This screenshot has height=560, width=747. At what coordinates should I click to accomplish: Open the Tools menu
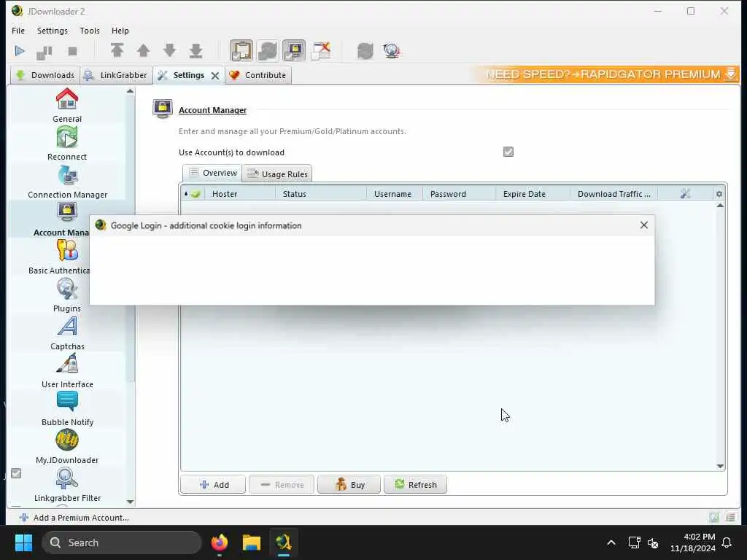point(90,31)
